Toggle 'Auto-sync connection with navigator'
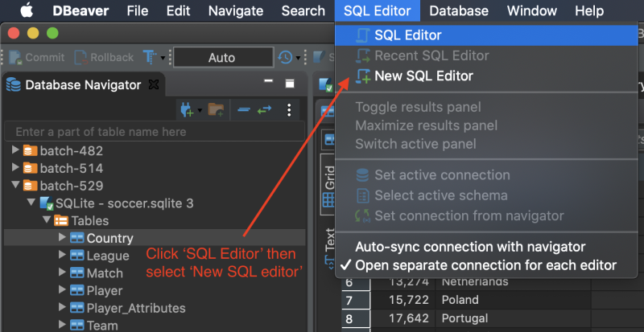This screenshot has width=644, height=332. point(486,247)
